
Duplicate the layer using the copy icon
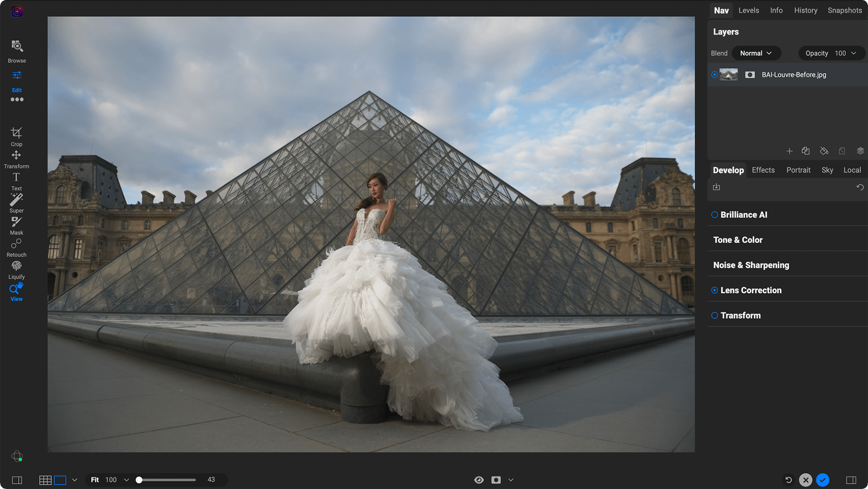[805, 151]
